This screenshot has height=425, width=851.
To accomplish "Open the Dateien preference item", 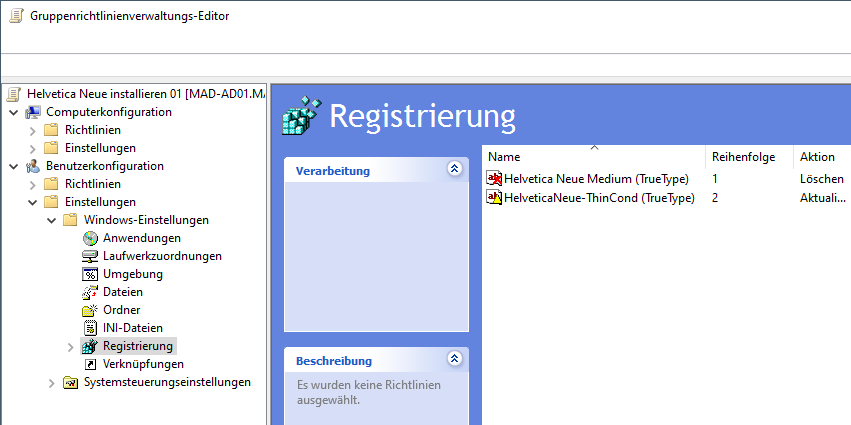I will (90, 292).
